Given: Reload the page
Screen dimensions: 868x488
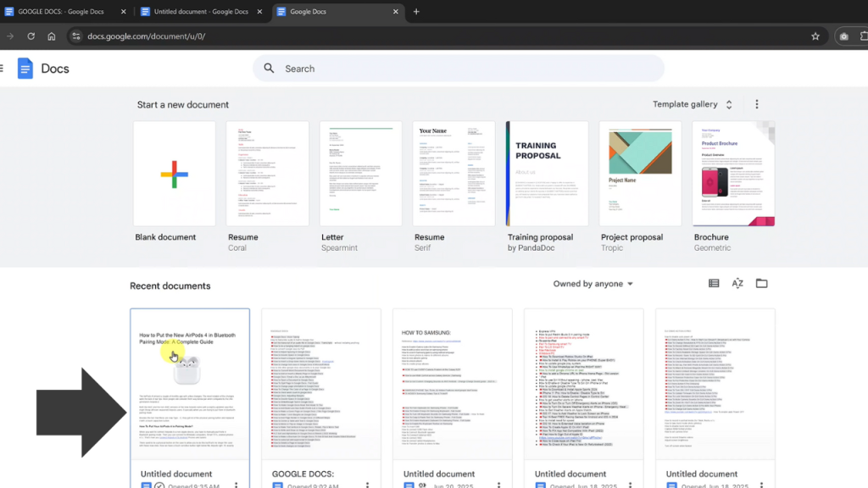Looking at the screenshot, I should pos(31,36).
